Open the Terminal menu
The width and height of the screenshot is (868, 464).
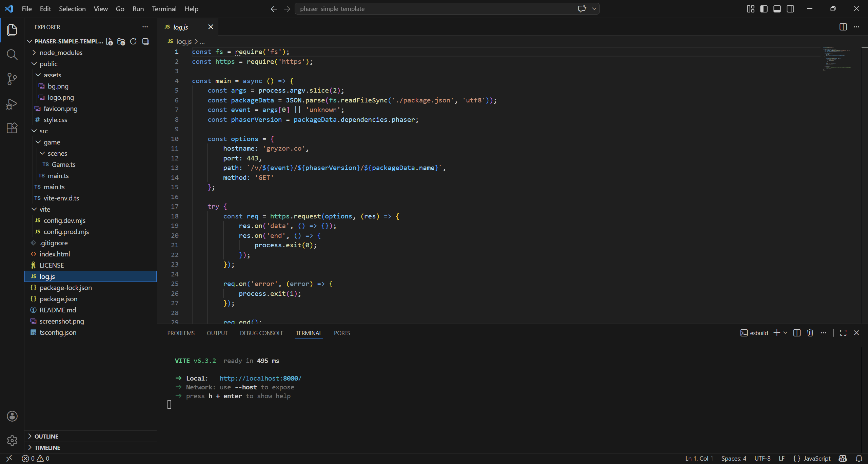pyautogui.click(x=164, y=9)
